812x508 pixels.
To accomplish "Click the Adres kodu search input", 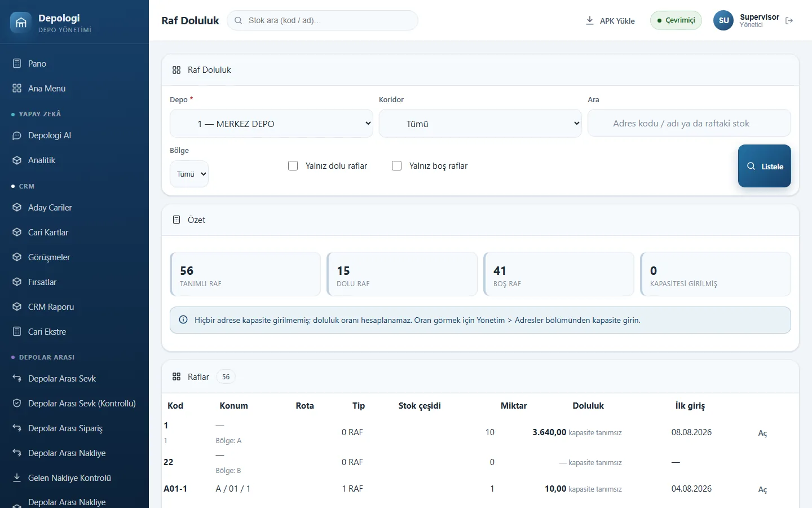I will point(689,123).
